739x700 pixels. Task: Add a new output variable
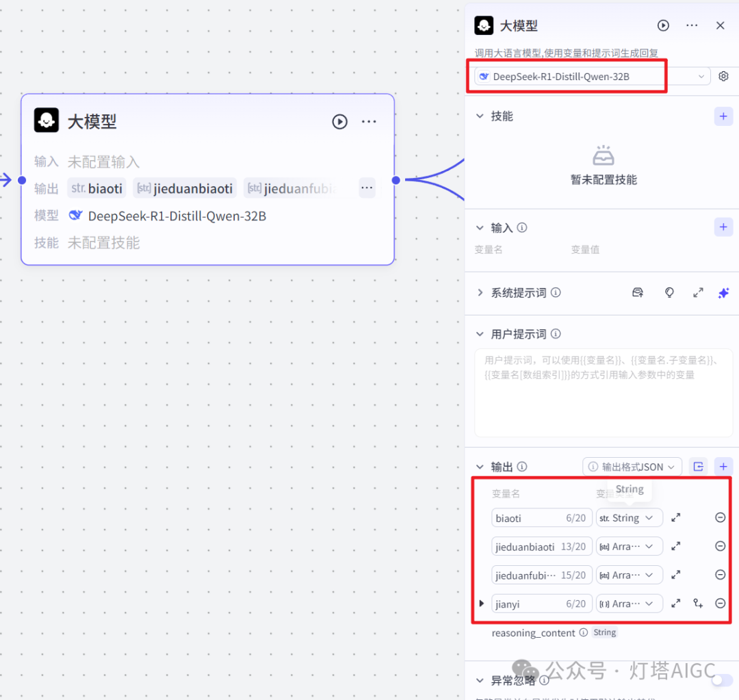click(723, 467)
